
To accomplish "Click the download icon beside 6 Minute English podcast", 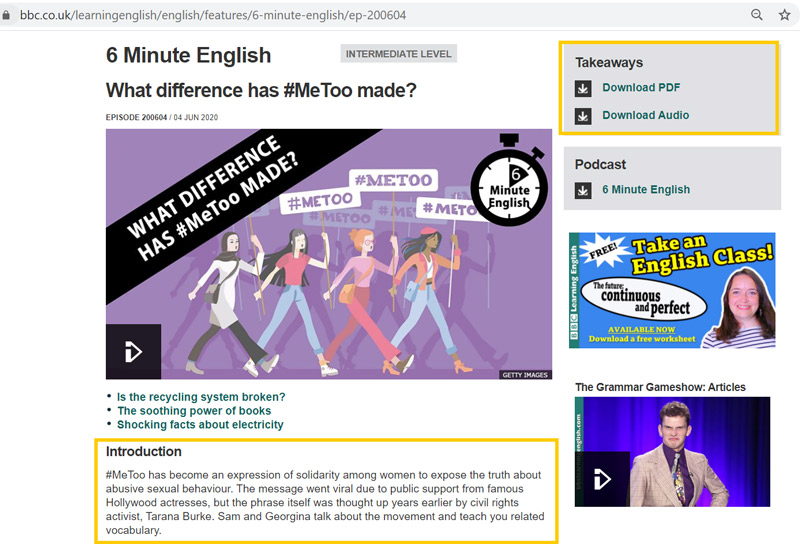I will pyautogui.click(x=583, y=190).
